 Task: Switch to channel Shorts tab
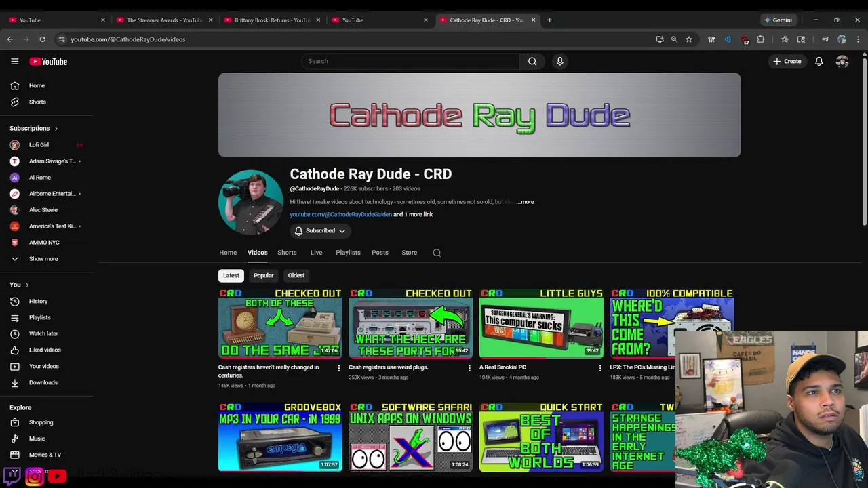coord(287,253)
